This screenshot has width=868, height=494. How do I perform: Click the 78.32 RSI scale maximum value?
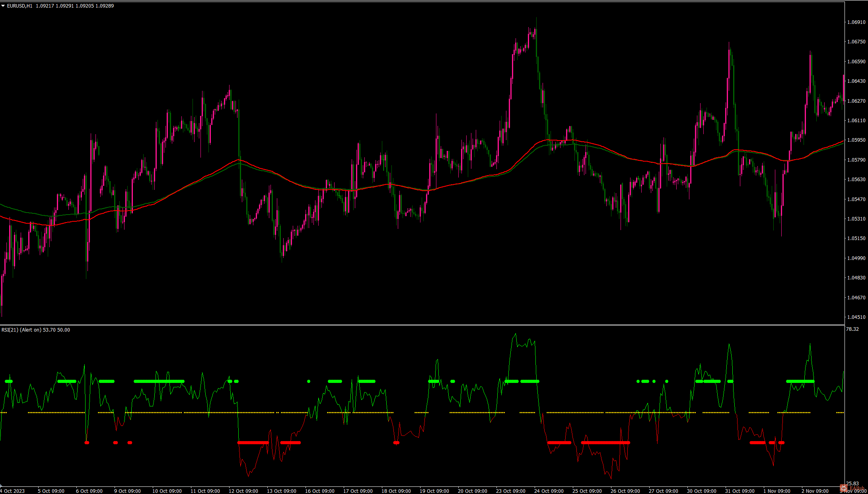852,329
